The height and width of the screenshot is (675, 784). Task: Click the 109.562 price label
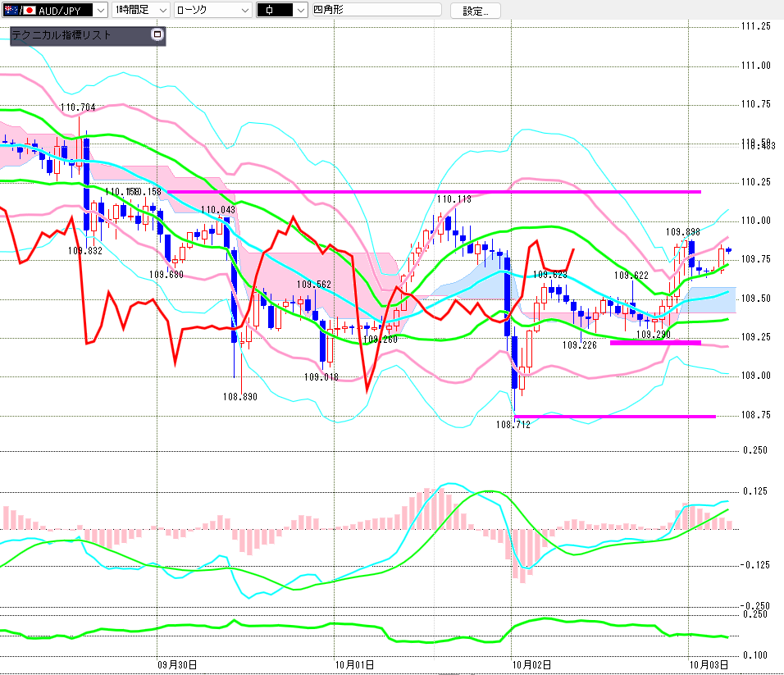coord(314,285)
